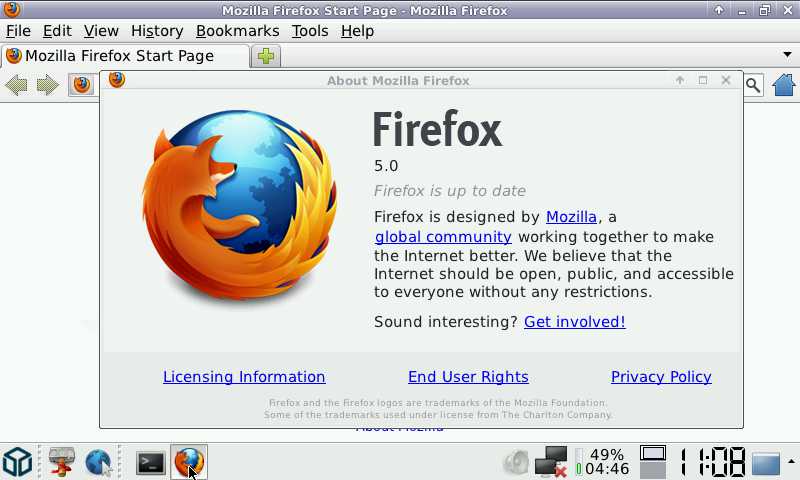Close the About Mozilla Firefox dialog
800x480 pixels.
pos(726,80)
